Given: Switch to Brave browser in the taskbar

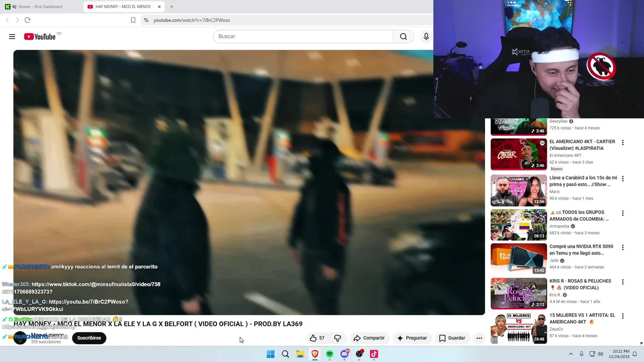Looking at the screenshot, I should tap(315, 354).
